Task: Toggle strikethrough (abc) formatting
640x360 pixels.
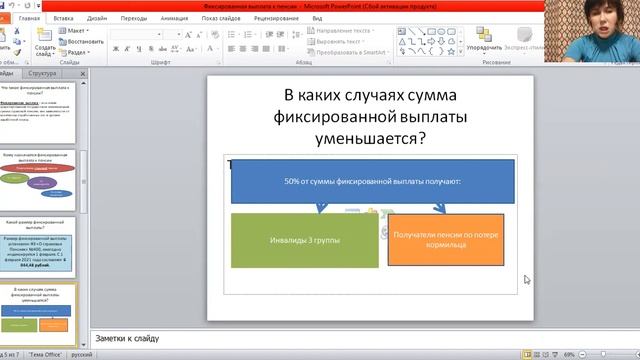Action: tap(162, 49)
